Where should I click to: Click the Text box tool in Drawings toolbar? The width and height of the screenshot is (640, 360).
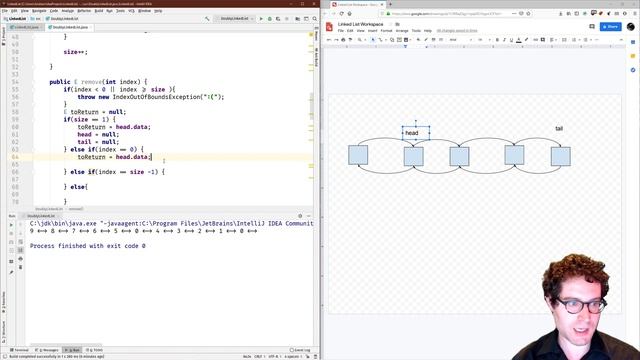pos(399,40)
